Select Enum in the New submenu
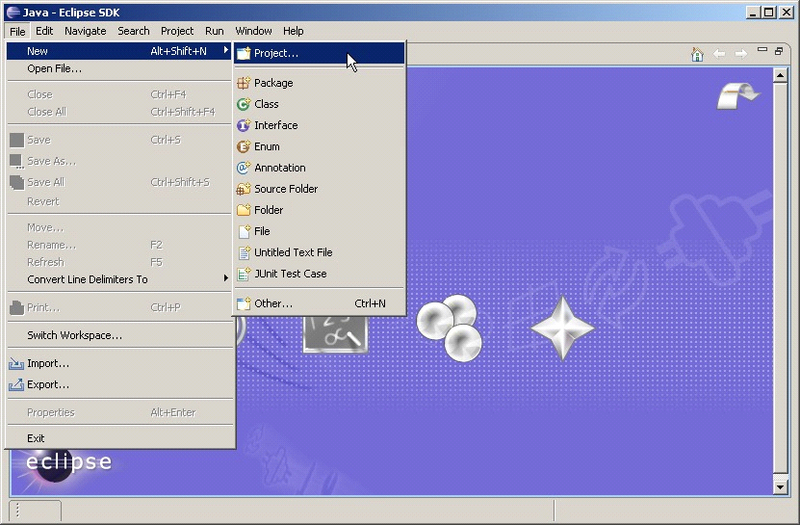This screenshot has height=525, width=800. pyautogui.click(x=319, y=146)
